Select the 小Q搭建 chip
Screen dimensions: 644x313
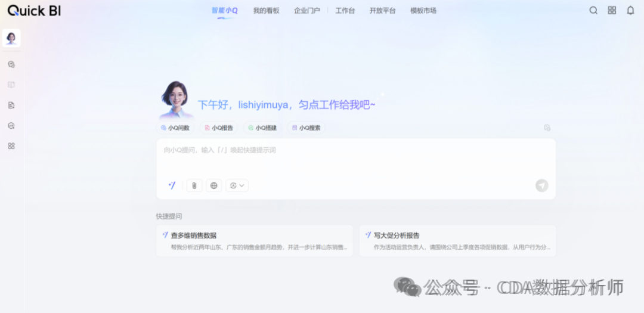[262, 128]
